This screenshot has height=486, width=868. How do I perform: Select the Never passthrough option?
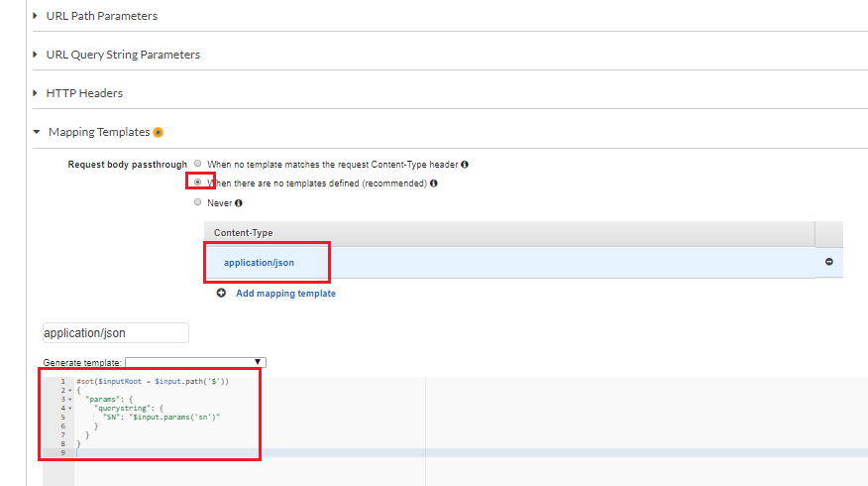click(197, 202)
